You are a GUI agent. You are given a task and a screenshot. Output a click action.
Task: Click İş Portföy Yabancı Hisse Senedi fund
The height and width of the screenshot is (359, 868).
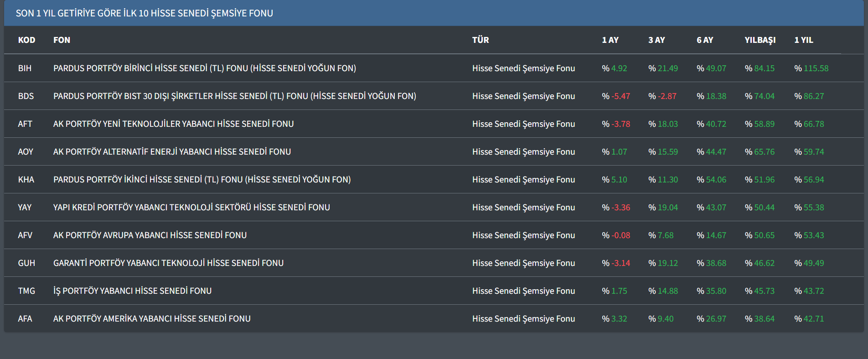point(132,291)
